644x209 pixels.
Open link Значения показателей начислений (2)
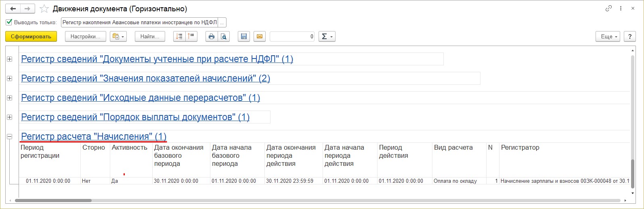145,78
